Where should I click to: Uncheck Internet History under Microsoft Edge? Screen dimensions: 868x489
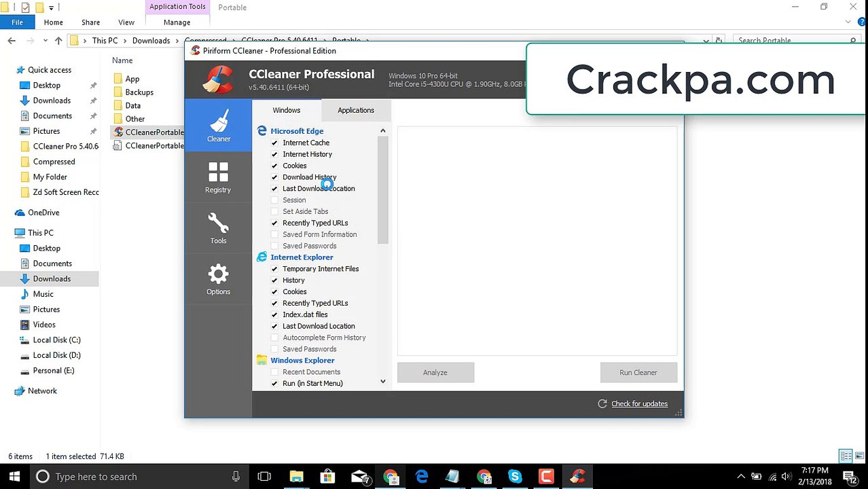coord(274,154)
